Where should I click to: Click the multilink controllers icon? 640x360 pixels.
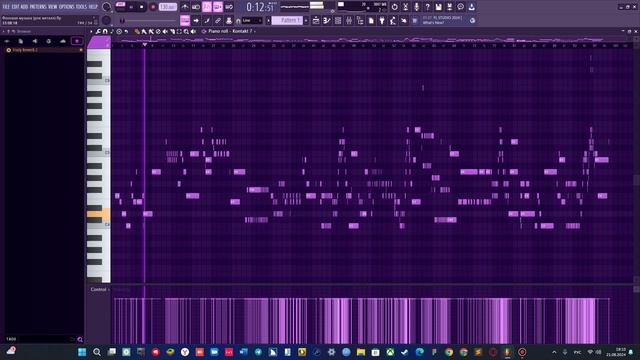pos(229,20)
